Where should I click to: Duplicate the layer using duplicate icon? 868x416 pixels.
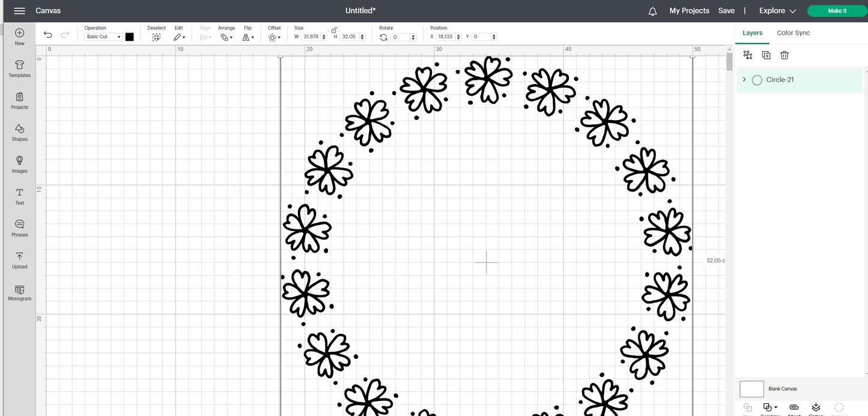pos(766,55)
